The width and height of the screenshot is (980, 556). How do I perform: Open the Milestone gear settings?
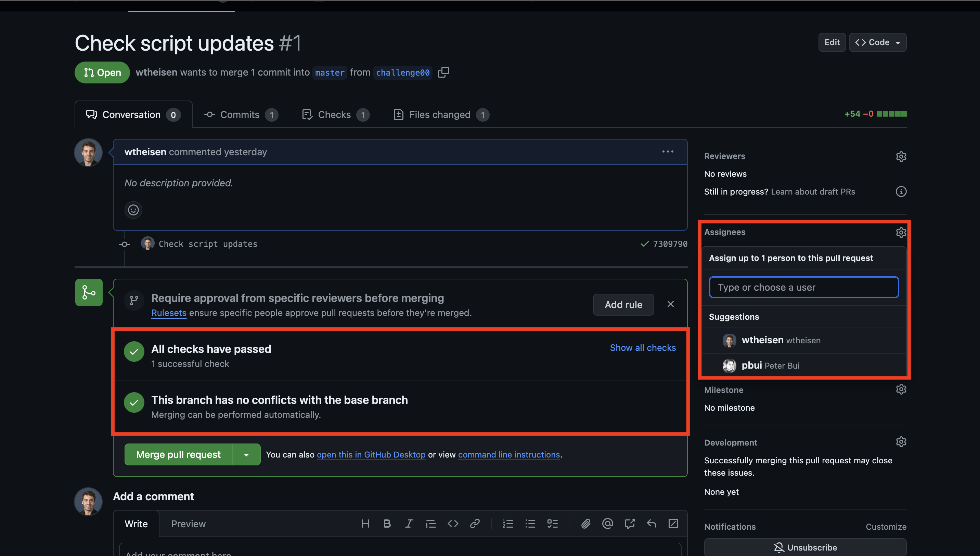(x=901, y=389)
